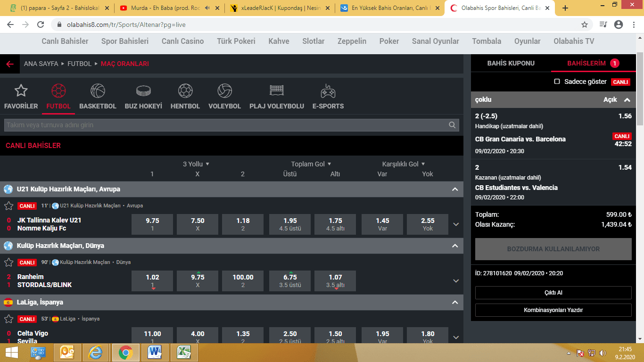The image size is (644, 362).
Task: Collapse the LaLiga, İspanya section
Action: click(455, 302)
